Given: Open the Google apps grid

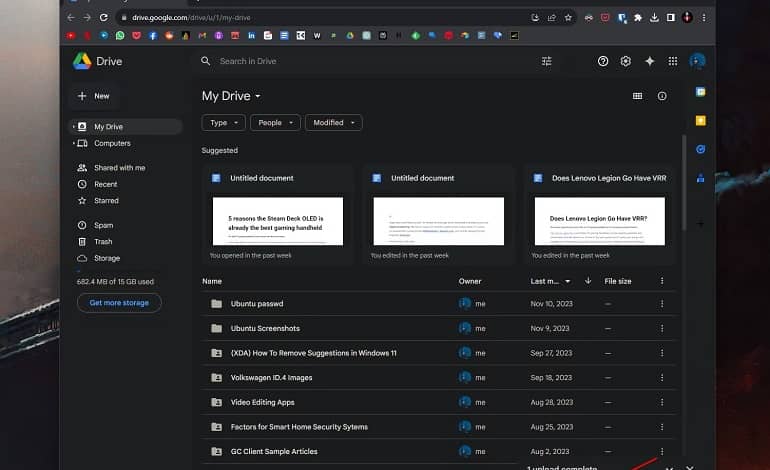Looking at the screenshot, I should [672, 61].
